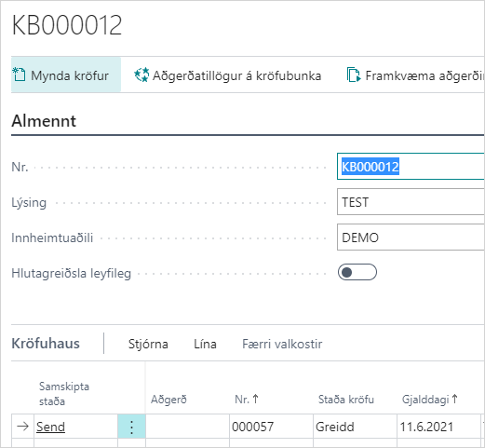Select the Staða kröfu cell showing Greidd
The image size is (485, 448).
(355, 427)
